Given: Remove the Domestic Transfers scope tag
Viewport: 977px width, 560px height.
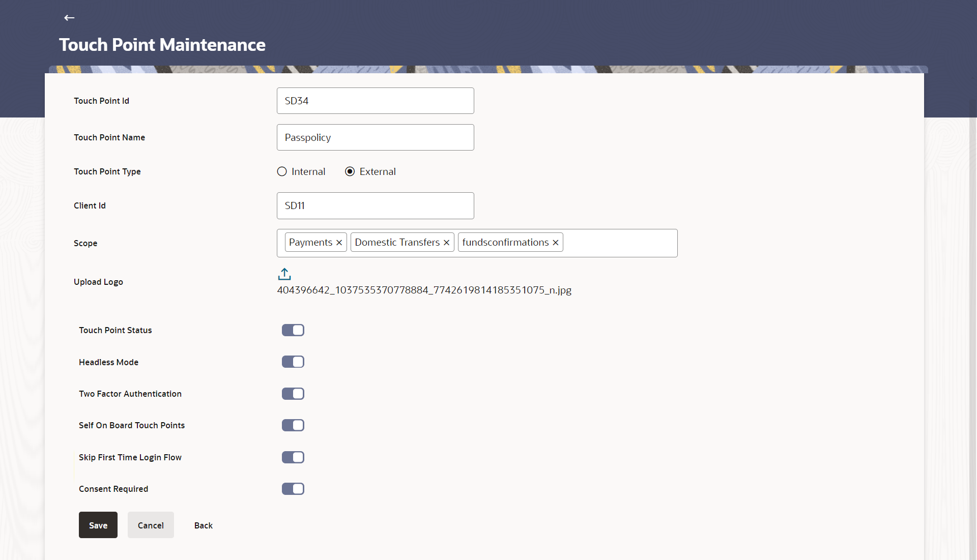Looking at the screenshot, I should tap(446, 243).
